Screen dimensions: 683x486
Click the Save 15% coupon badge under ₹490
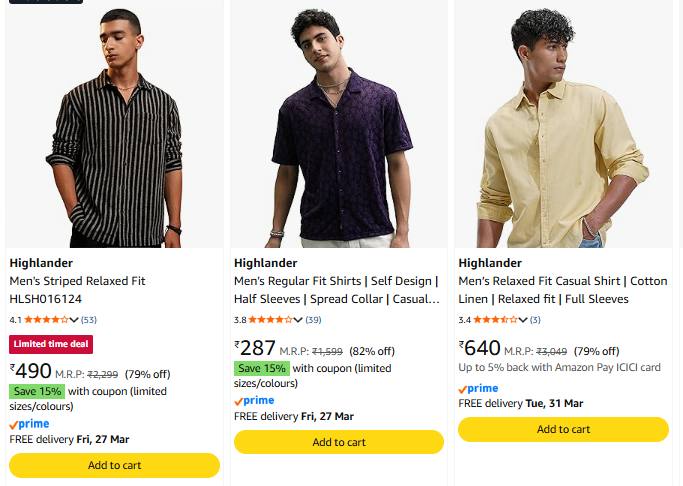pos(37,391)
